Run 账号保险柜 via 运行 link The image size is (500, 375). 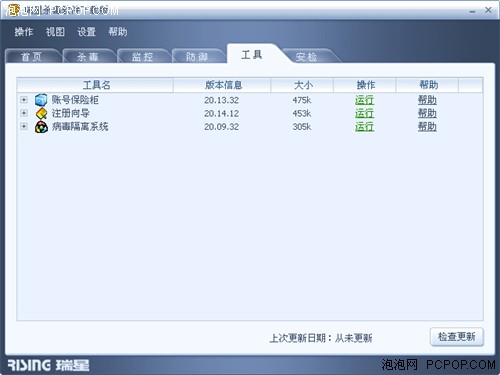tap(364, 100)
